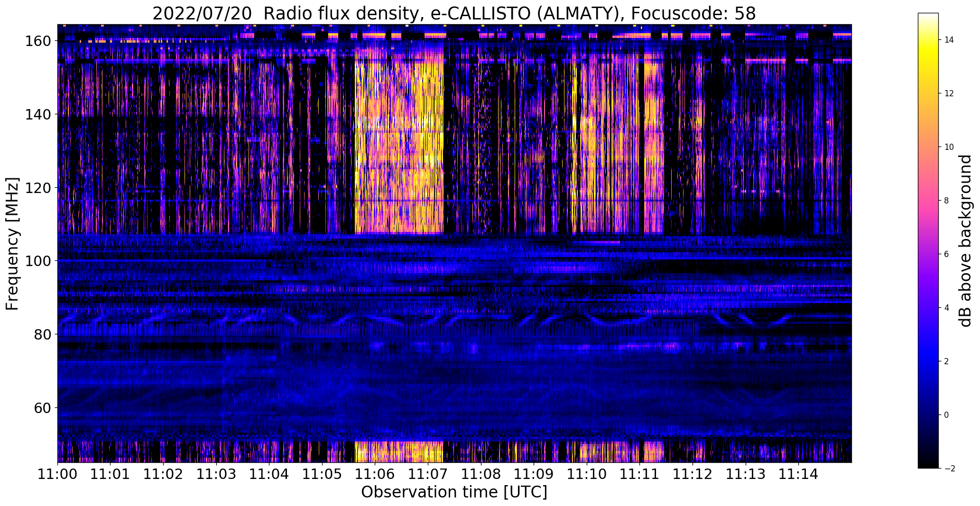Screen dimensions: 980x506
Task: Click the 11:07 time tick label
Action: click(x=428, y=474)
